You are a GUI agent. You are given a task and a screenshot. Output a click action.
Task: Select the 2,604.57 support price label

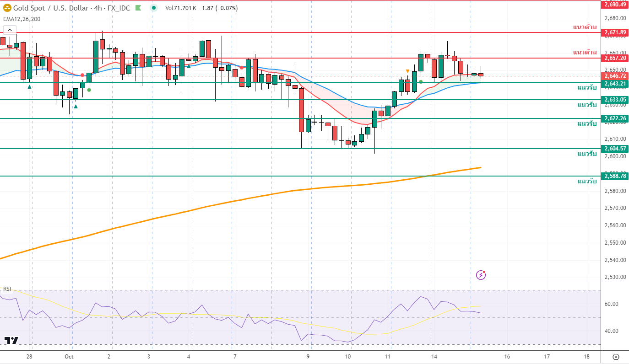click(x=615, y=149)
